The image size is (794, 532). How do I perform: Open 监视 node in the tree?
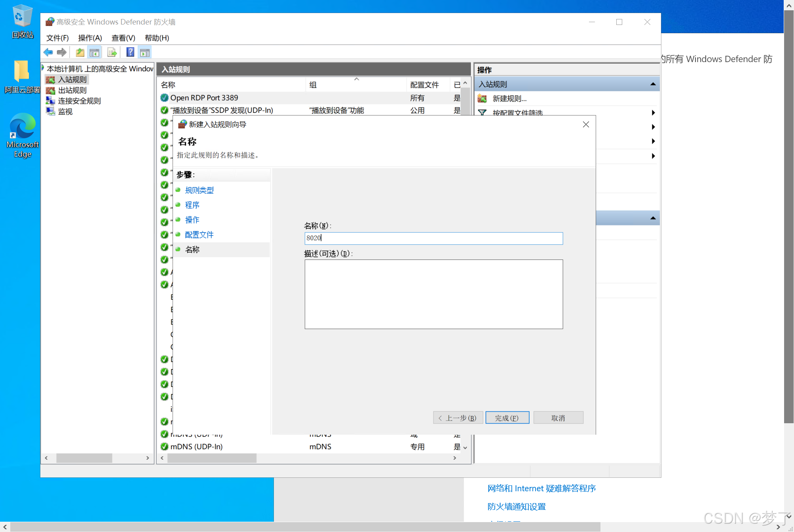[x=65, y=112]
